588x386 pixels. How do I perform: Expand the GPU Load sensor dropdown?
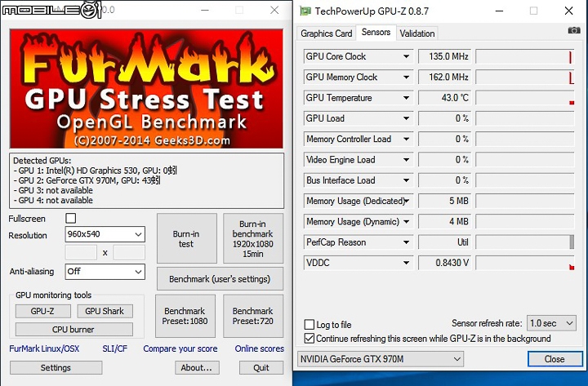[406, 118]
